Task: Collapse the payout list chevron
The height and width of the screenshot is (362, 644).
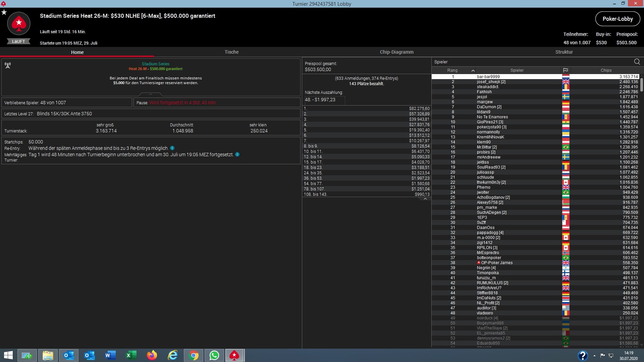Action: (x=425, y=199)
